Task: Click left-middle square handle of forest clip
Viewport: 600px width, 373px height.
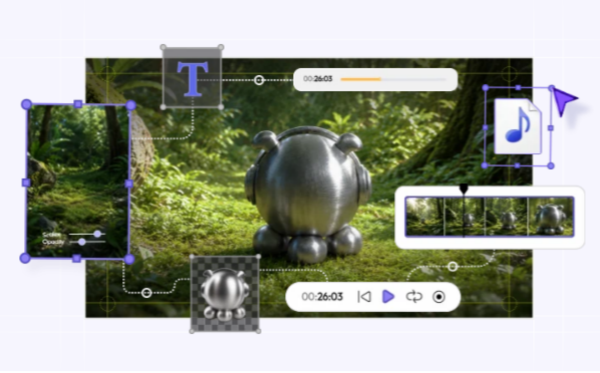Action: (x=26, y=183)
